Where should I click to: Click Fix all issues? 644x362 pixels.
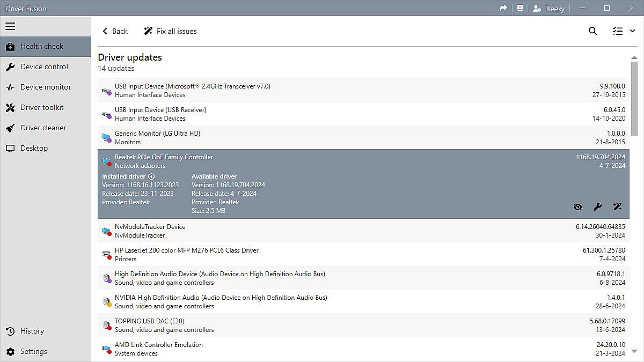[x=170, y=31]
